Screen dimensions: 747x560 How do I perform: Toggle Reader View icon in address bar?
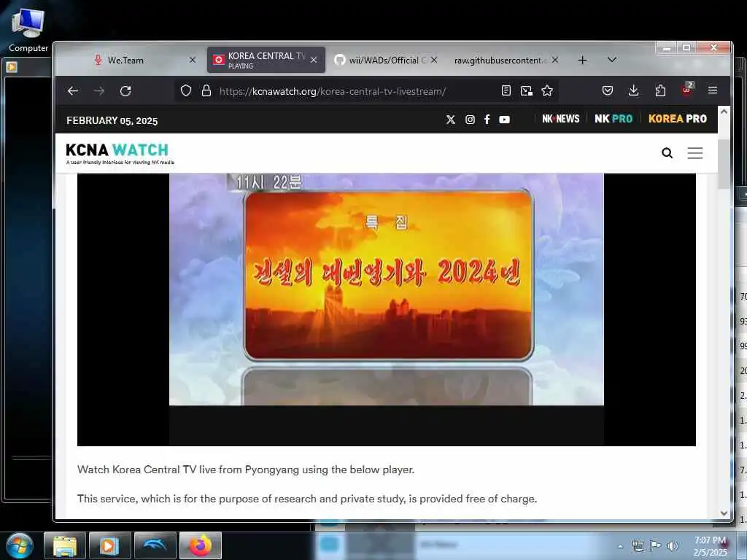(x=506, y=90)
